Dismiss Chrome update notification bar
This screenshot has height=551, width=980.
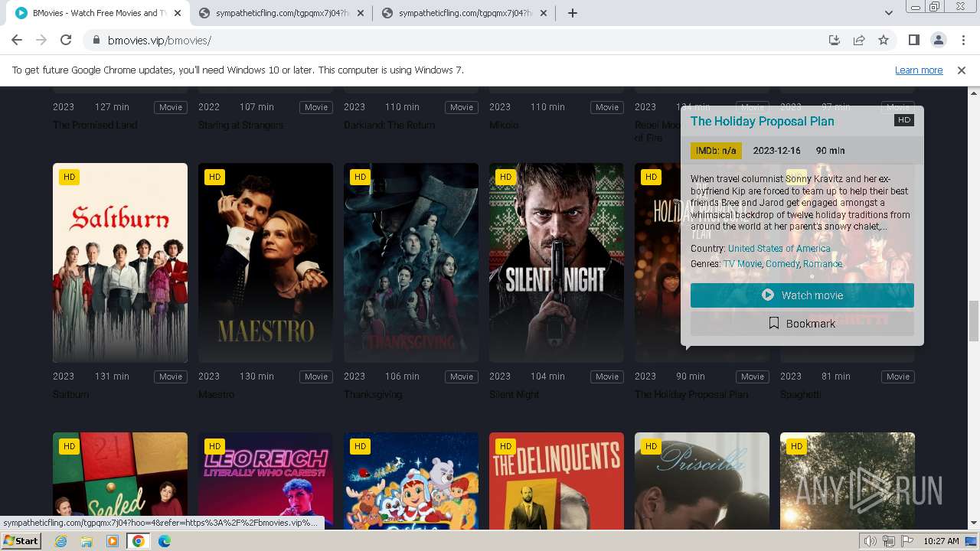[962, 70]
